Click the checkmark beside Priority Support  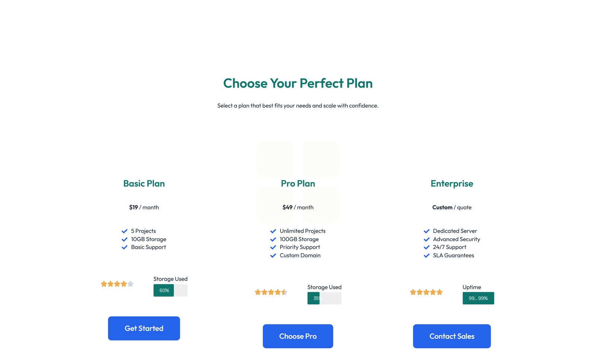pyautogui.click(x=273, y=247)
